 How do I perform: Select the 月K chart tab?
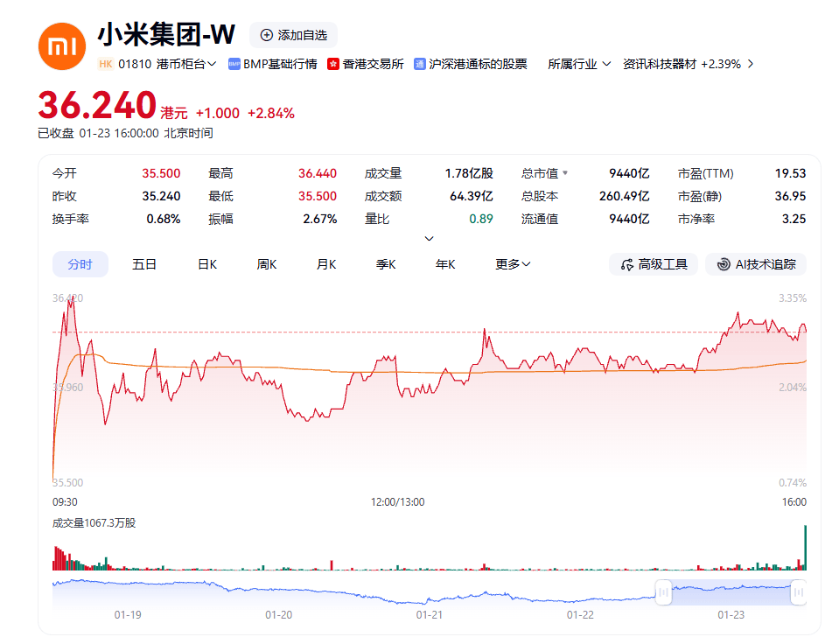click(325, 263)
